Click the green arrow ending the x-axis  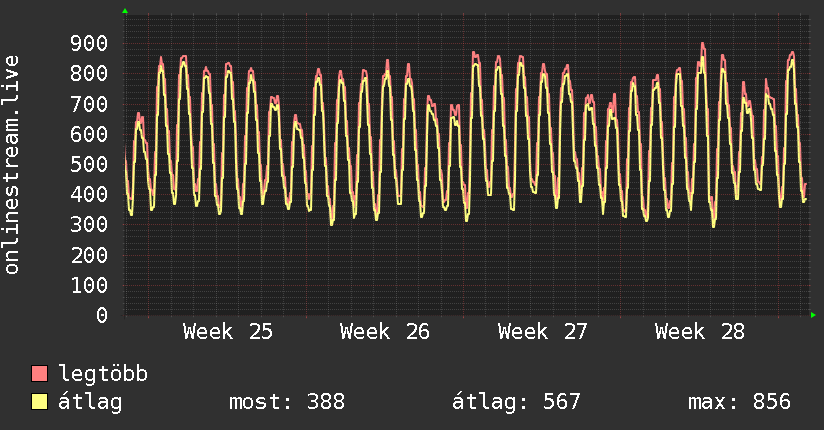click(x=813, y=315)
